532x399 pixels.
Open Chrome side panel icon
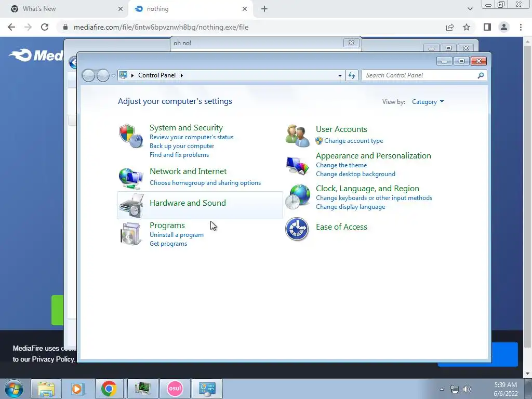[487, 27]
